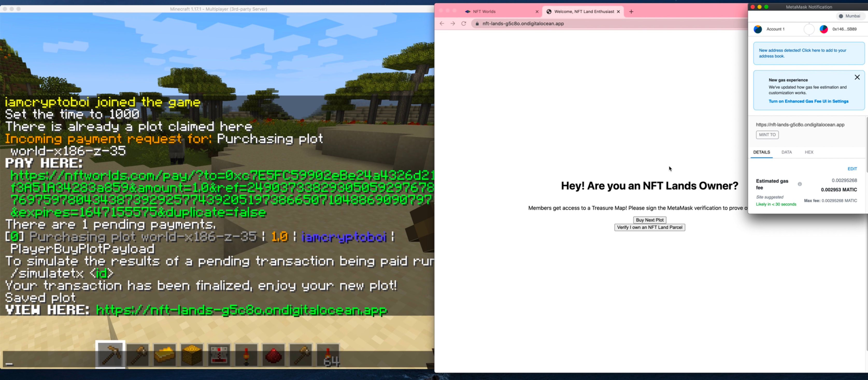Click the iamcryptoboi name in pending payments

pyautogui.click(x=344, y=237)
